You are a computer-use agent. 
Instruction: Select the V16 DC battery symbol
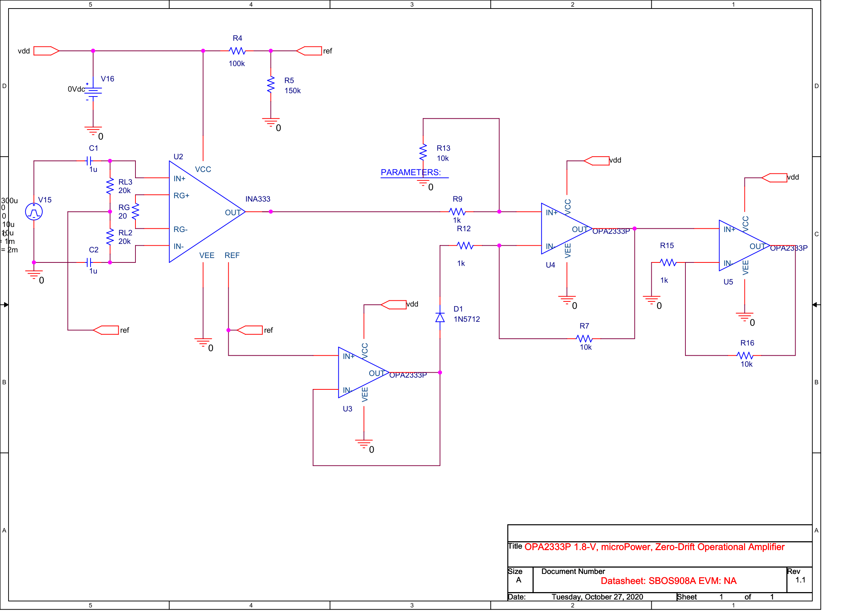(x=93, y=93)
